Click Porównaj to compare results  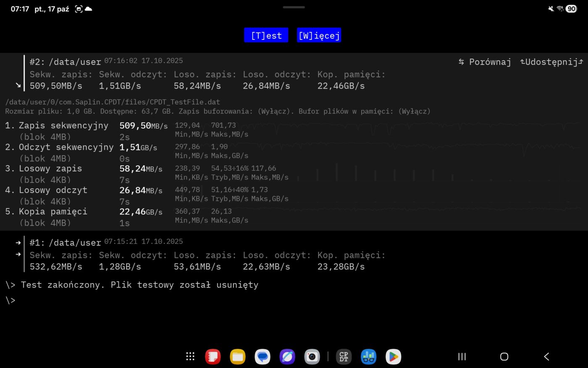click(x=485, y=62)
